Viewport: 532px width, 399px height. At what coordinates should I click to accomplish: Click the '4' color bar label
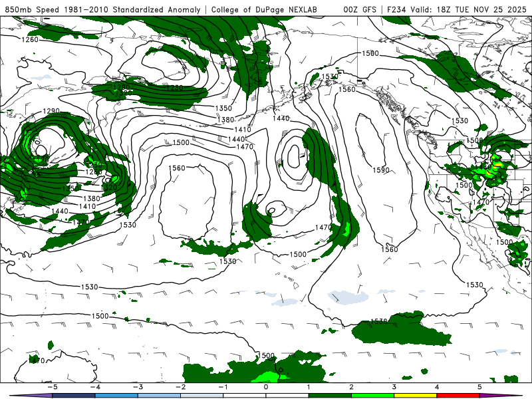(x=437, y=387)
